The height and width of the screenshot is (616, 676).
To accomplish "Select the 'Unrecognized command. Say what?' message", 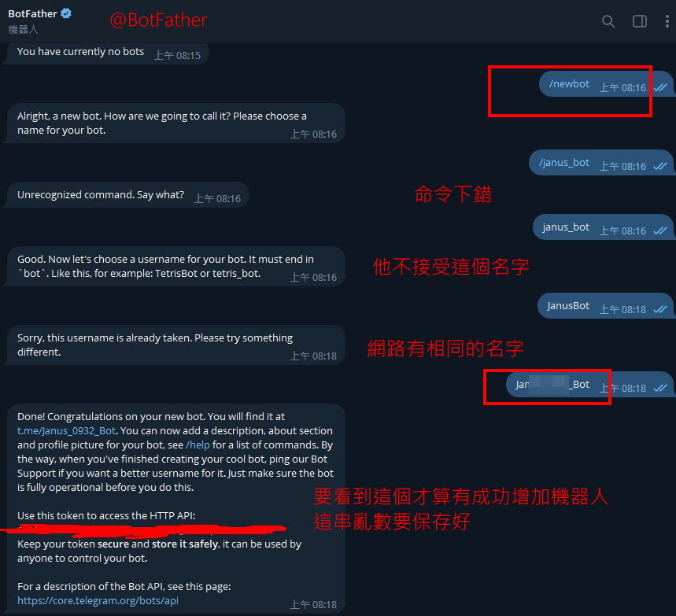I will point(127,195).
